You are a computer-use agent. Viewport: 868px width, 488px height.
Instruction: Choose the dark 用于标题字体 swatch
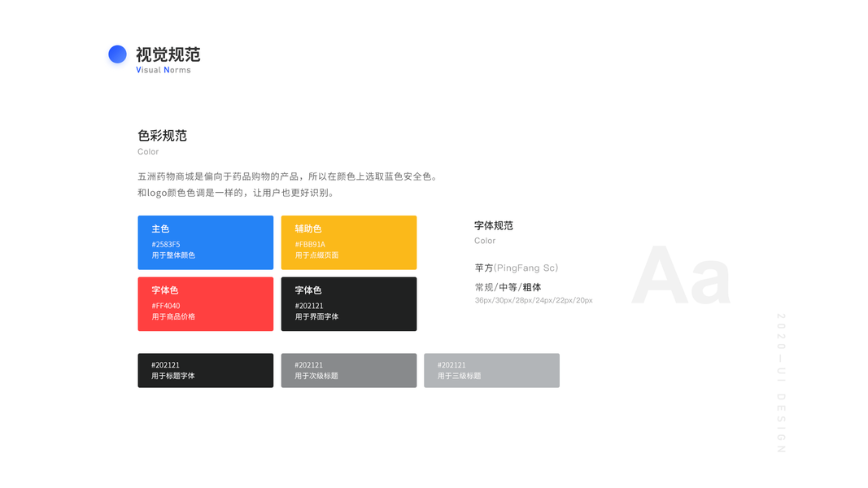205,370
